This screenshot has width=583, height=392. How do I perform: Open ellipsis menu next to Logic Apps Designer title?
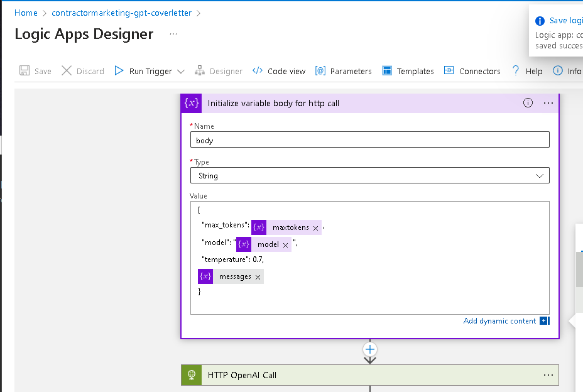tap(173, 34)
